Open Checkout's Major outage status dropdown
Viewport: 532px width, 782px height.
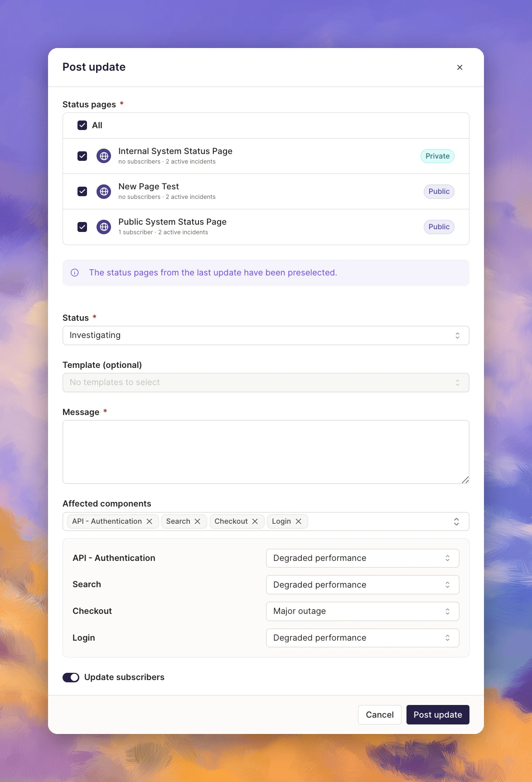coord(363,611)
